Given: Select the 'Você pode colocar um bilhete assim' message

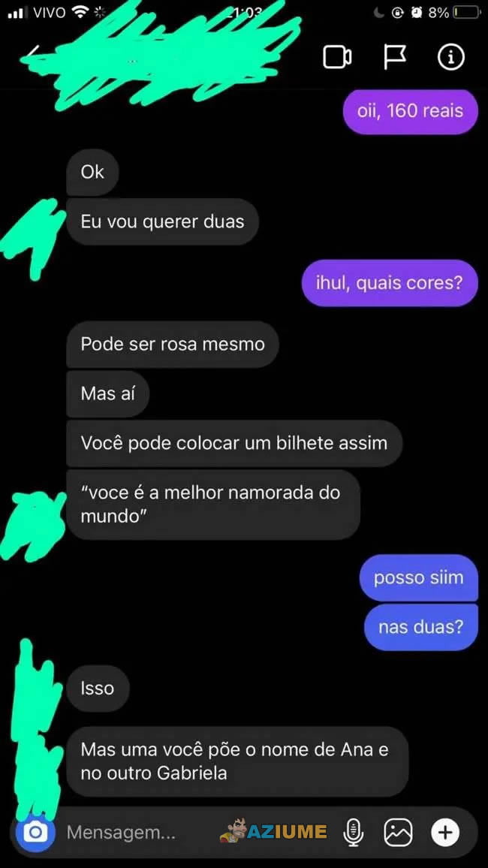Looking at the screenshot, I should [x=234, y=444].
